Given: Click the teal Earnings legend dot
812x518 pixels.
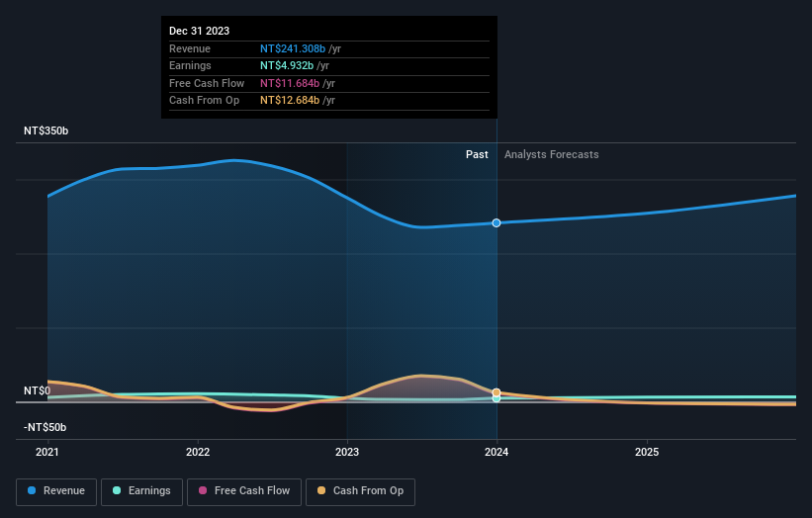Looking at the screenshot, I should tap(117, 490).
